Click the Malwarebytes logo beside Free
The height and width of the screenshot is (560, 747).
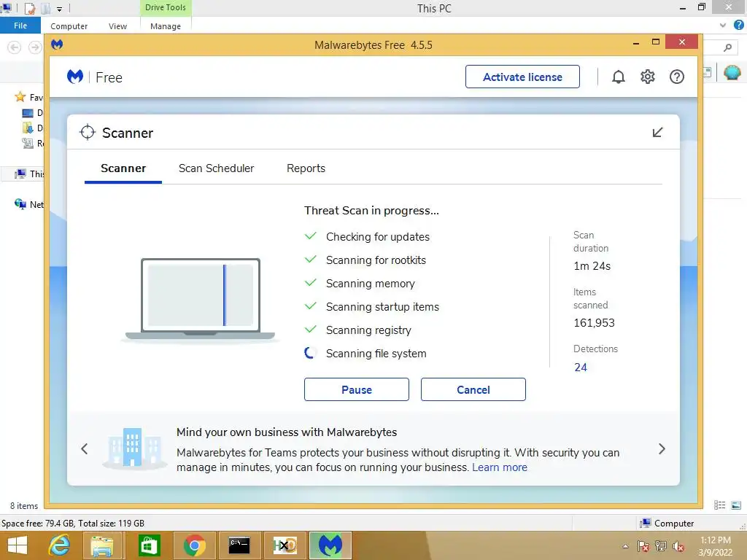[x=75, y=77]
